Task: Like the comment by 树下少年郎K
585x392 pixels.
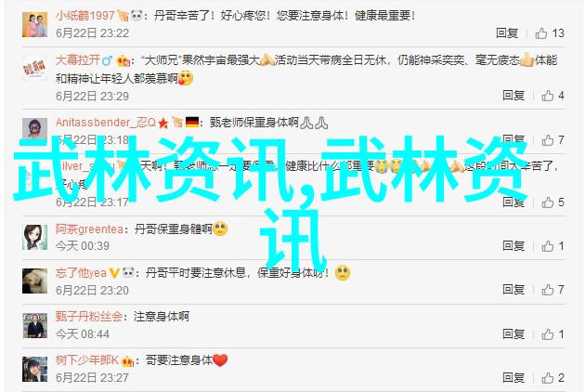Action: click(552, 377)
